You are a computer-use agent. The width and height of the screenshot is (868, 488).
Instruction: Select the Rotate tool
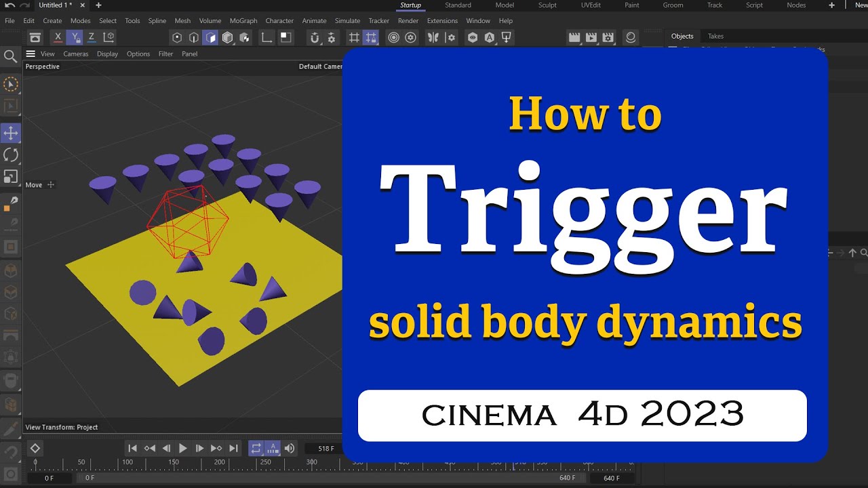(x=10, y=155)
